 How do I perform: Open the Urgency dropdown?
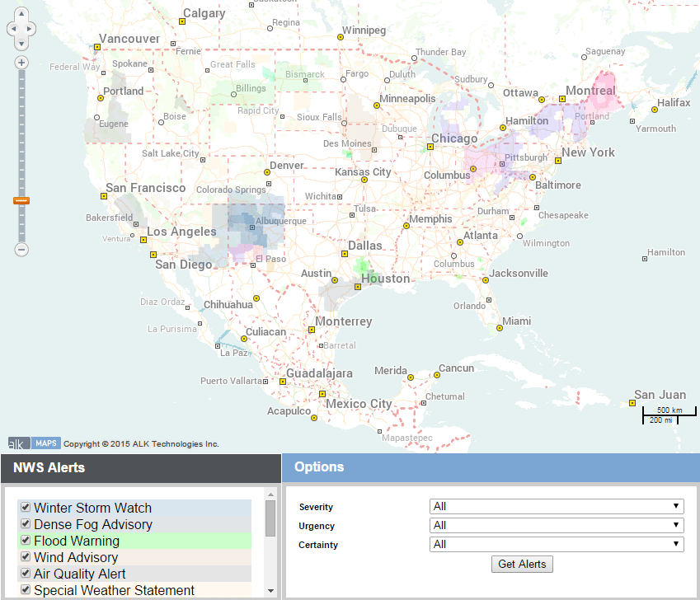coord(556,525)
